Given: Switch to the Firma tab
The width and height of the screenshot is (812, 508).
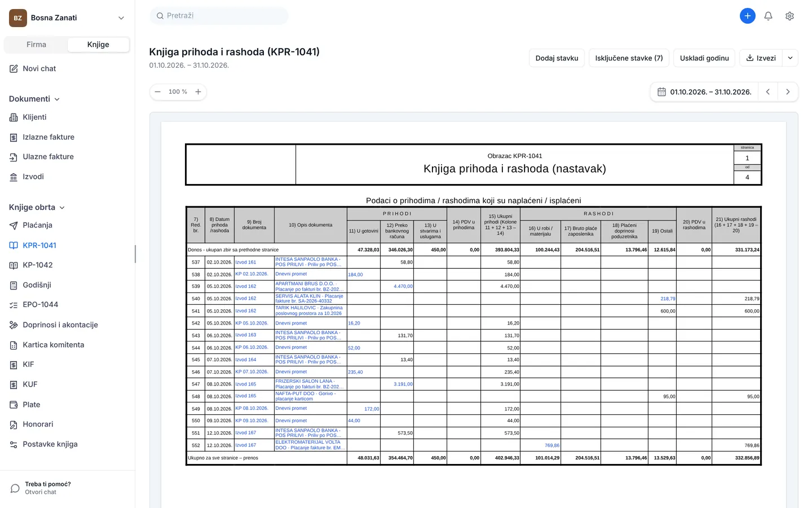Looking at the screenshot, I should (x=36, y=45).
